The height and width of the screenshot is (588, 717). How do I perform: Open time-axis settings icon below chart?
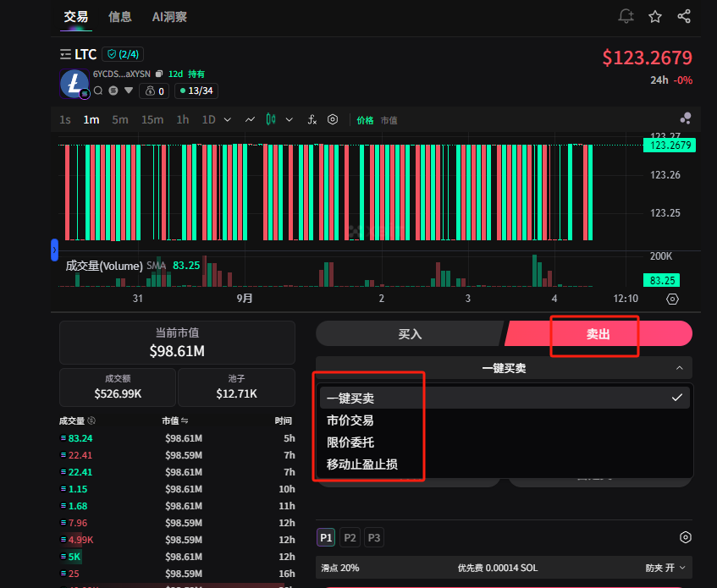pyautogui.click(x=672, y=299)
